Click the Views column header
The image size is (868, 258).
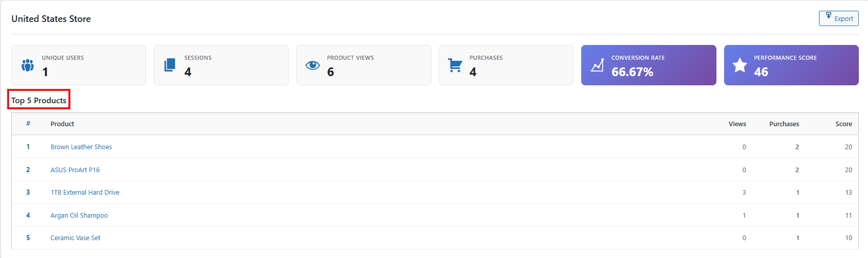tap(737, 124)
